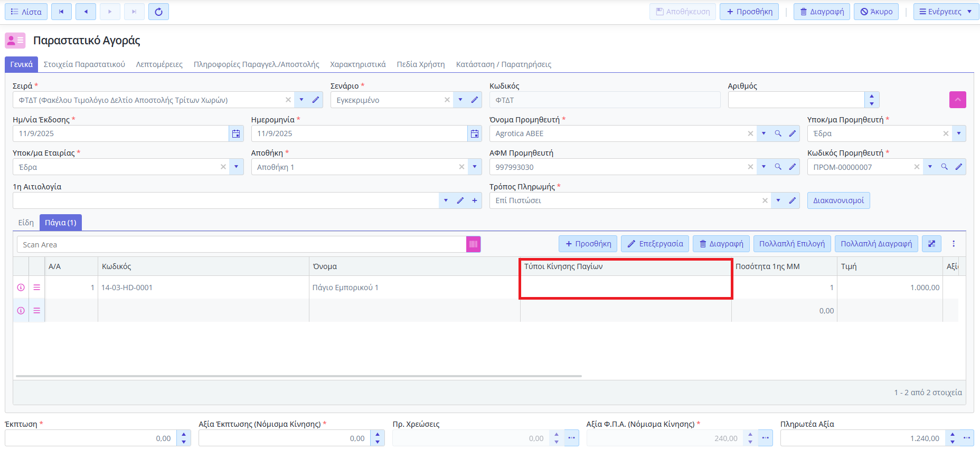Open the Τρόπος Πληρωμής dropdown
The height and width of the screenshot is (450, 980).
pos(778,200)
